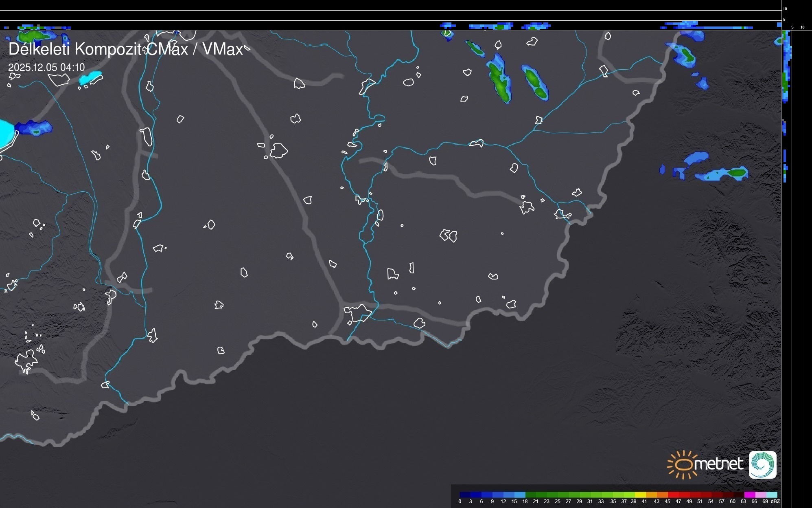Click the "dBZ" unit label in the legend
The image size is (812, 508).
[x=775, y=501]
